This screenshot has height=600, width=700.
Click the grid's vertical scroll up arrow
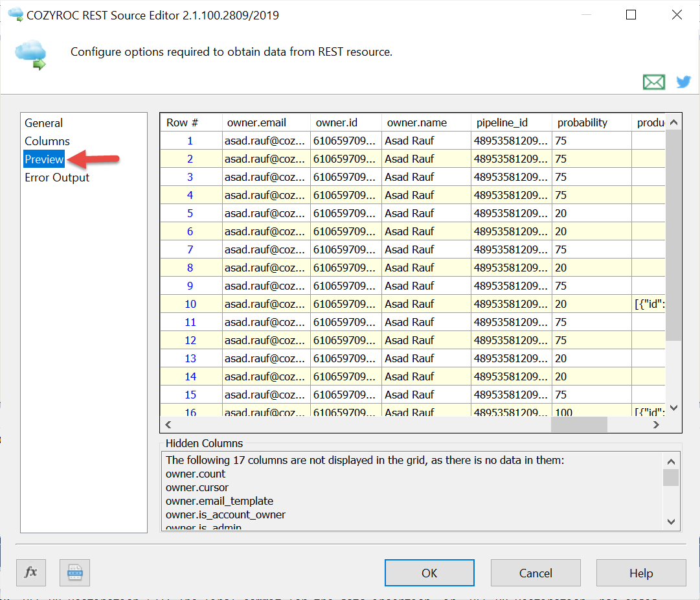click(x=673, y=122)
